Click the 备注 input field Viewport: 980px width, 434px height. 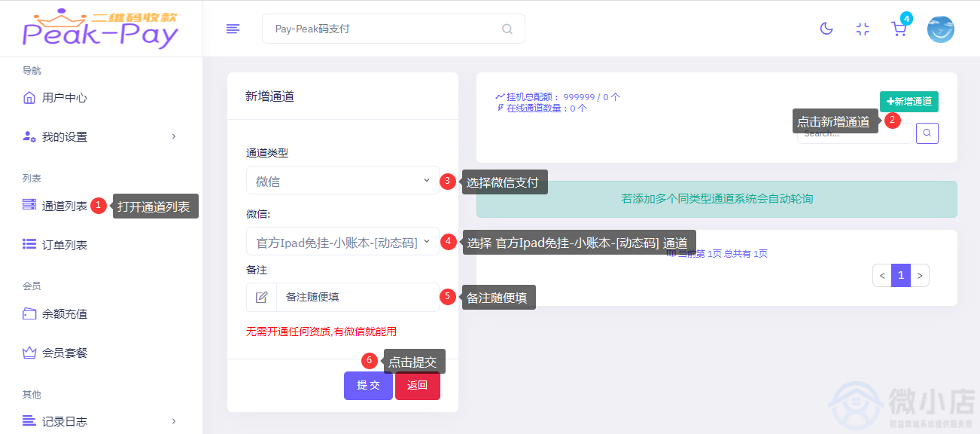click(x=357, y=297)
